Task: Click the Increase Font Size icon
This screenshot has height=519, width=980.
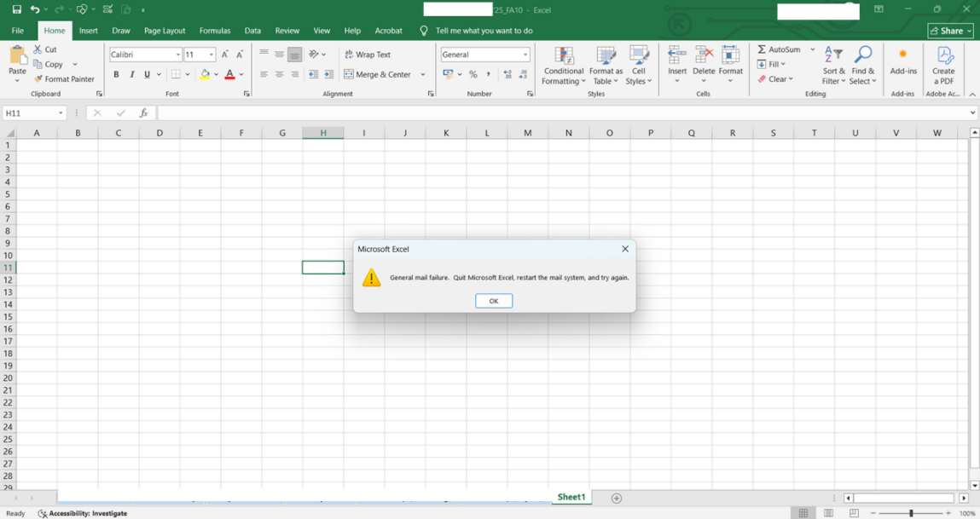Action: tap(225, 55)
